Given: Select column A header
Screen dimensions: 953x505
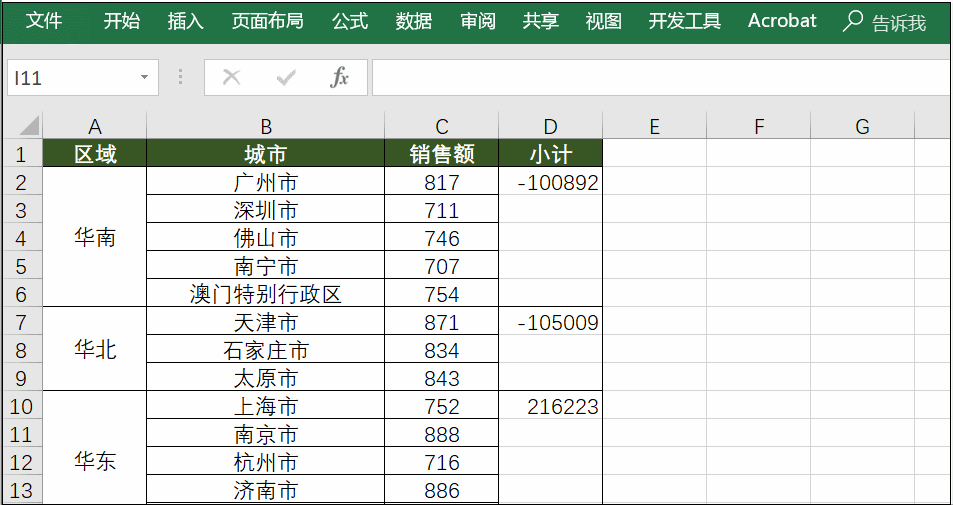Looking at the screenshot, I should coord(94,126).
